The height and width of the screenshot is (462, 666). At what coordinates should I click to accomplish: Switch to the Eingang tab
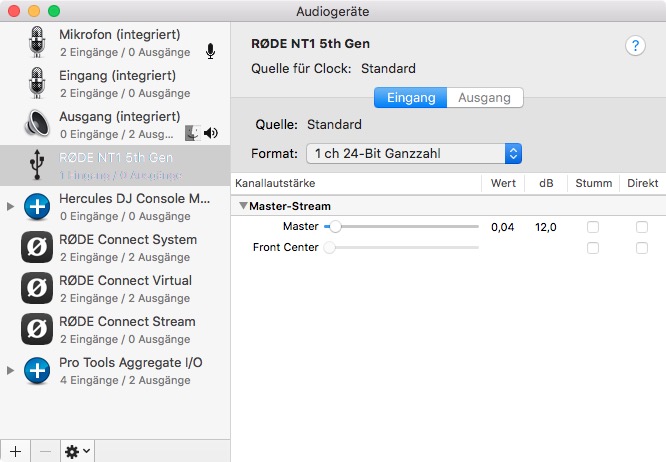410,98
